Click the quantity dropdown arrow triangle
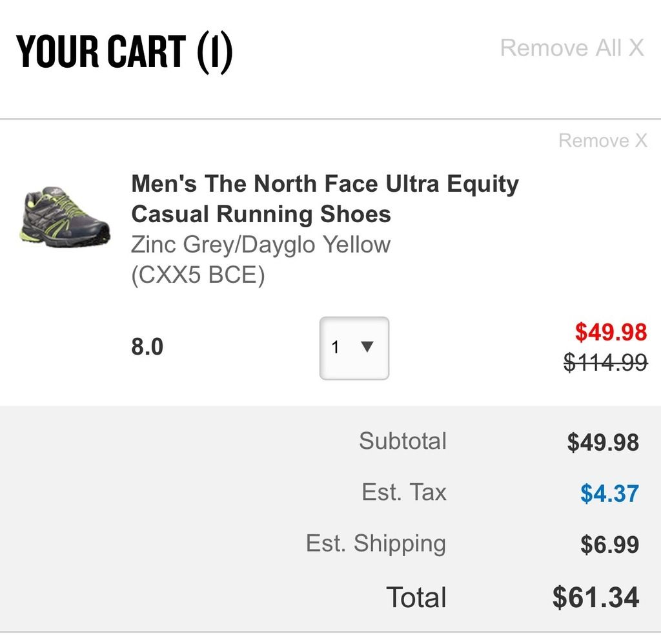This screenshot has height=644, width=661. (x=367, y=347)
